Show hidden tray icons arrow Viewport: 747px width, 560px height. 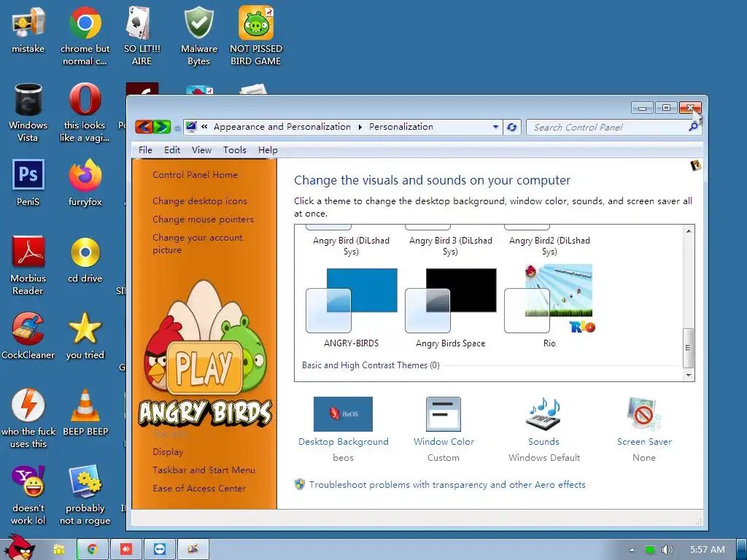point(632,550)
